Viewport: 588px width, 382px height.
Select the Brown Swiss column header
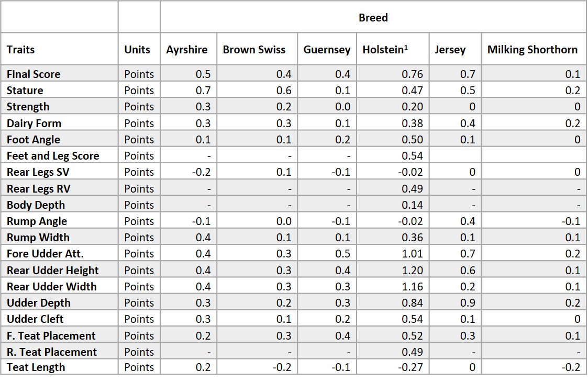(254, 50)
